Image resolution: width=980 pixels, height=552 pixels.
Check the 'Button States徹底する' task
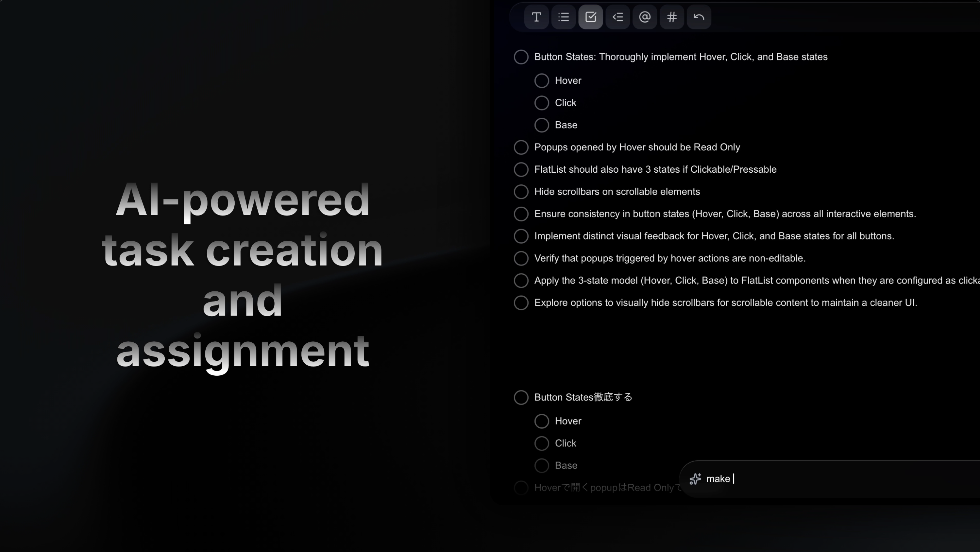pyautogui.click(x=521, y=397)
